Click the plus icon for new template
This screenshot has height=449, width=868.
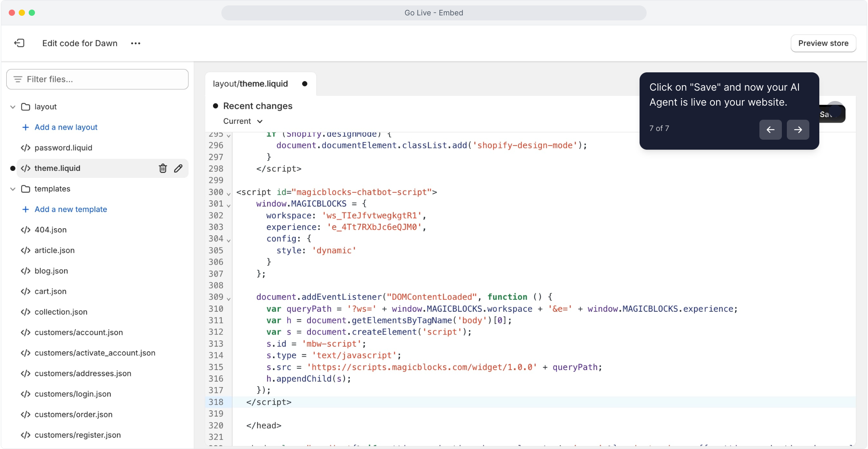click(25, 209)
